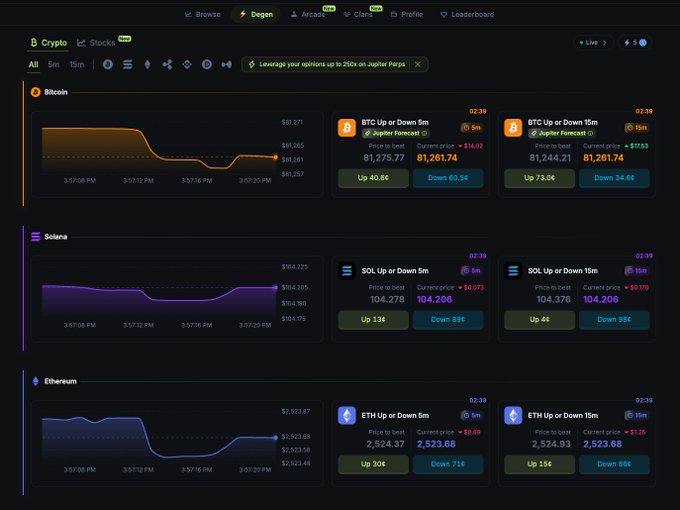Open the Degen navigation item
This screenshot has width=680, height=510.
[x=256, y=14]
